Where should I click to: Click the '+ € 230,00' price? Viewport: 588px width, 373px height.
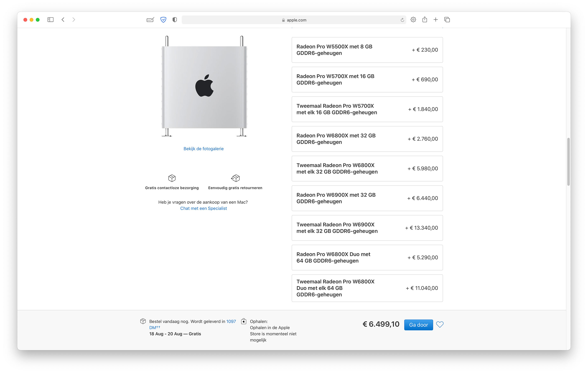pyautogui.click(x=425, y=50)
